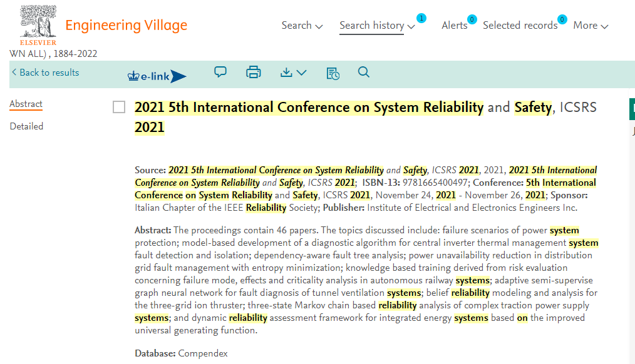
Task: Click the sponsor Italian Chapter text
Action: pos(227,208)
